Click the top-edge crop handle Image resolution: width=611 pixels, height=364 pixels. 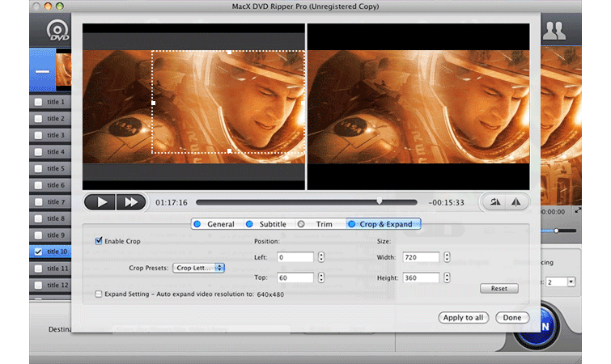pyautogui.click(x=230, y=52)
